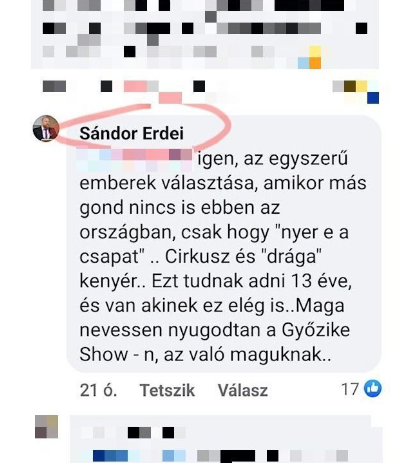Click the yellow-orange pixelated emoji in top comment
420x463 pixels.
click(315, 58)
